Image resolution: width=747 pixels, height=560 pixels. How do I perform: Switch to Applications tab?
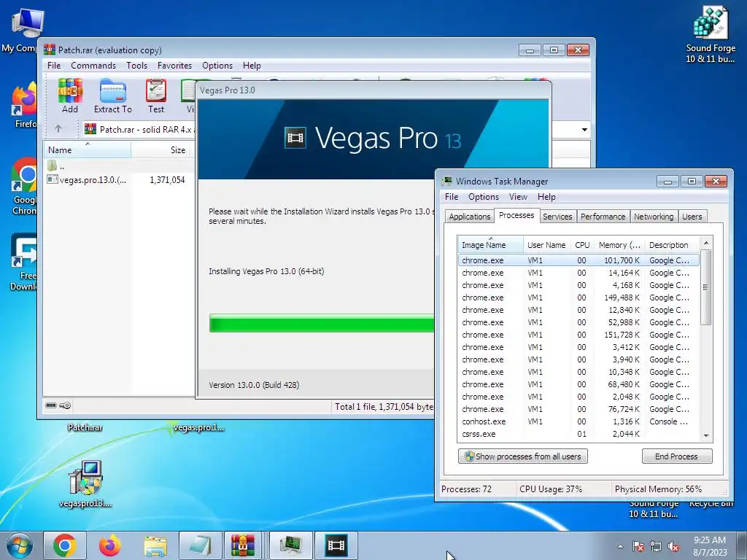(x=469, y=216)
